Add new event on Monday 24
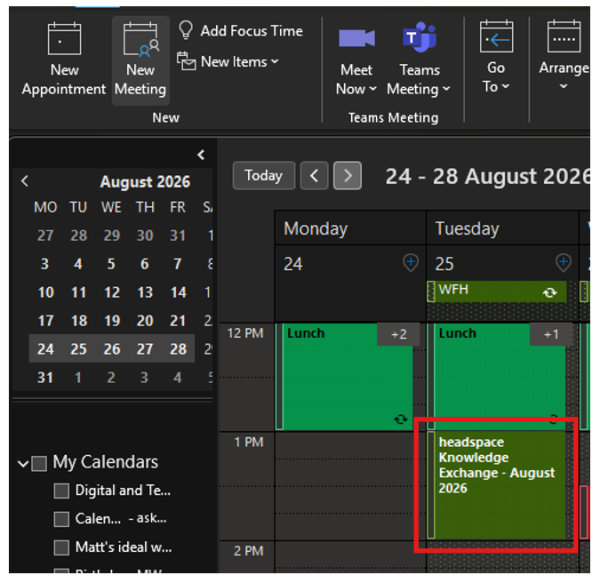This screenshot has width=600, height=583. pyautogui.click(x=411, y=263)
